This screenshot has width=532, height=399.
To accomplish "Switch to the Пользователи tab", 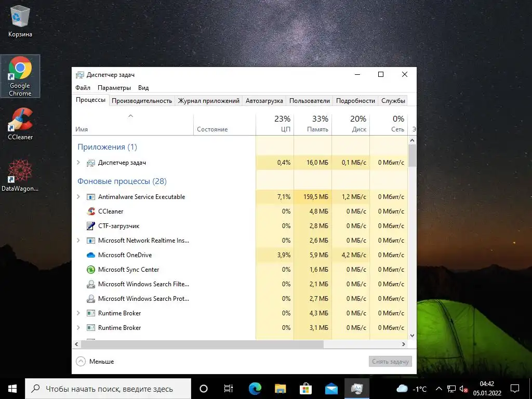I will click(x=310, y=101).
